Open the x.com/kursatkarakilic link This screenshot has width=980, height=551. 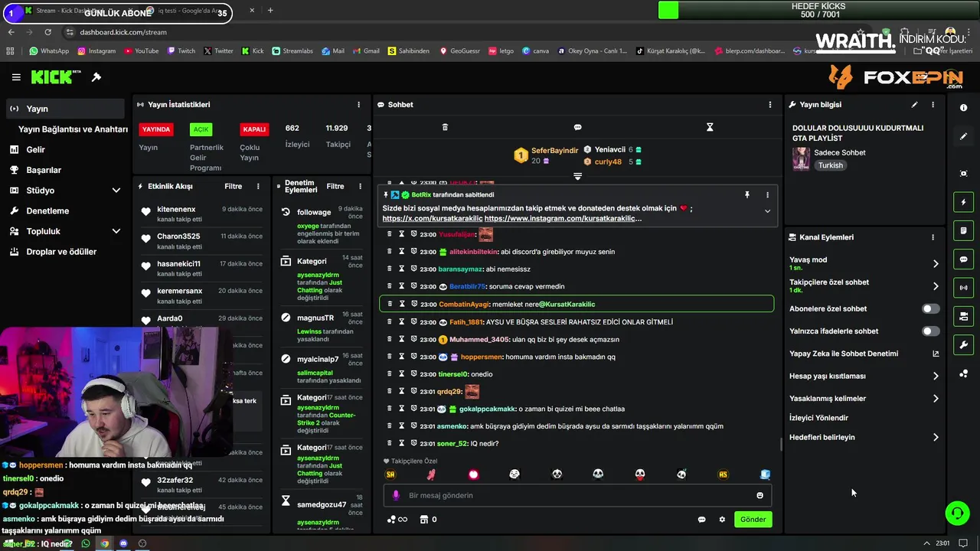click(432, 219)
